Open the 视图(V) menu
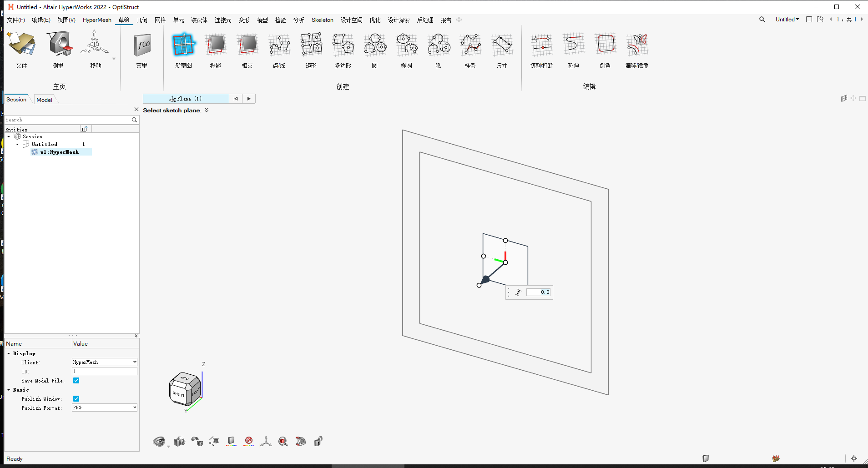 point(66,20)
